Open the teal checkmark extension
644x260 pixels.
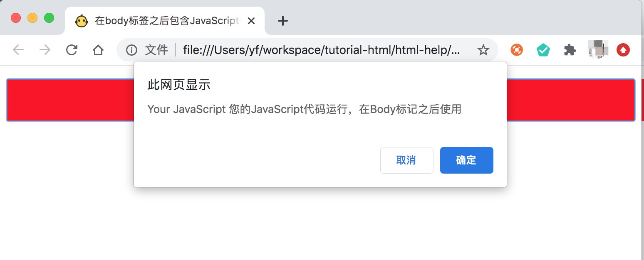543,50
